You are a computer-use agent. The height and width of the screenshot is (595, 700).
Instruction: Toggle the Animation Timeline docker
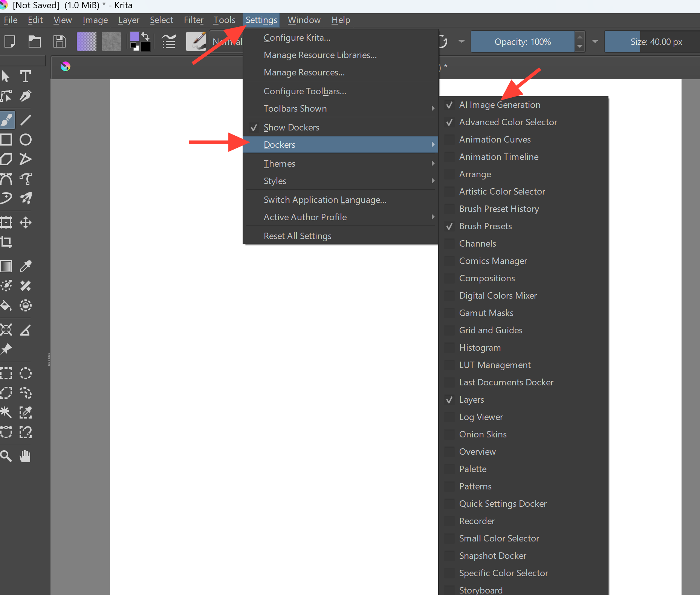tap(499, 156)
